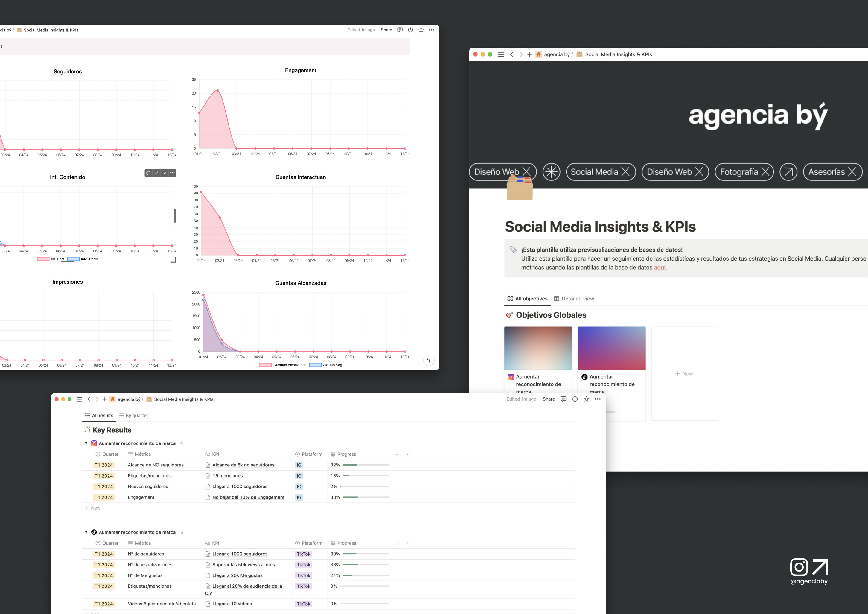Image resolution: width=868 pixels, height=614 pixels.
Task: Click the caption icon on Int. Contenido chart toolbar
Action: (x=156, y=173)
